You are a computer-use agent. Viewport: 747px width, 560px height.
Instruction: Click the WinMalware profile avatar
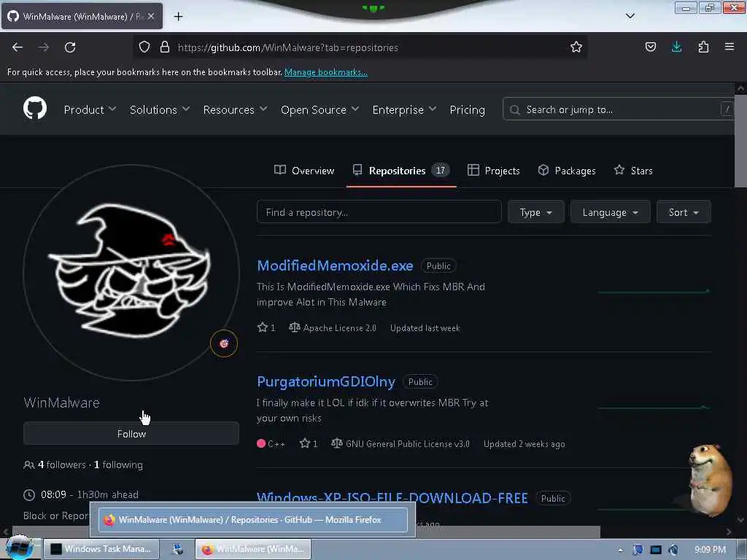131,273
